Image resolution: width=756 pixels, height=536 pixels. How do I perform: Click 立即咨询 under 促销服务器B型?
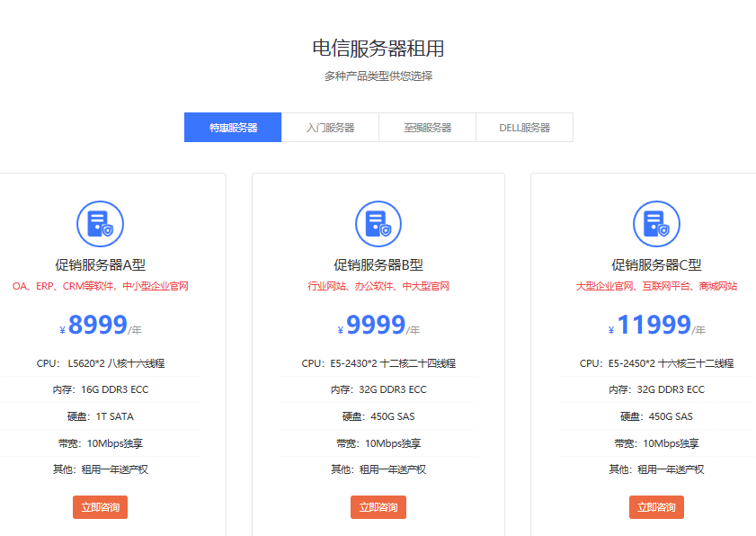[x=378, y=507]
